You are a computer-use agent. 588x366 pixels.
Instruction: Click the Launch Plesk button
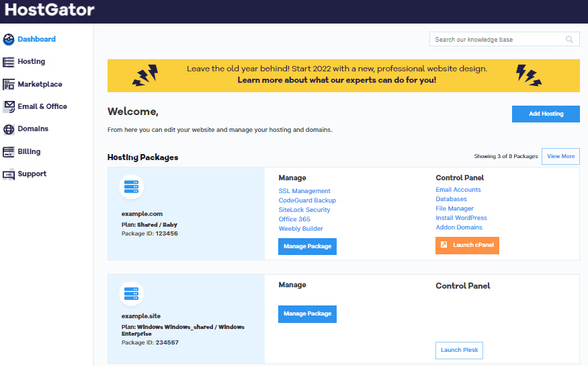[x=459, y=351]
